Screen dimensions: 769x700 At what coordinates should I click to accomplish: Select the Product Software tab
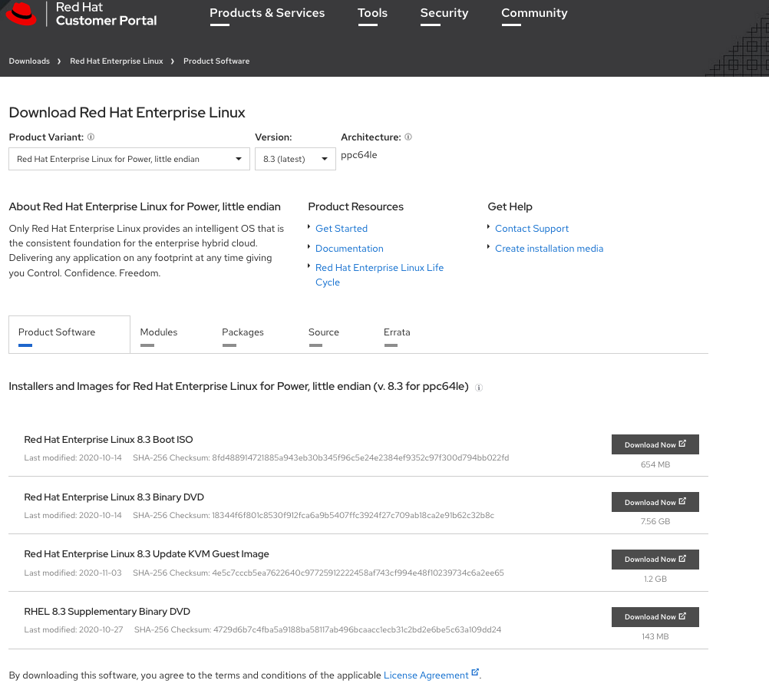[69, 334]
